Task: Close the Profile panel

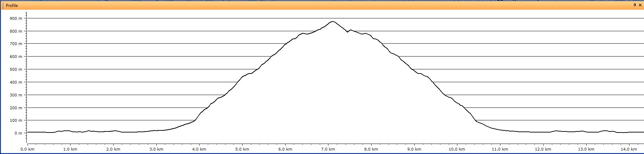Action: pos(640,5)
